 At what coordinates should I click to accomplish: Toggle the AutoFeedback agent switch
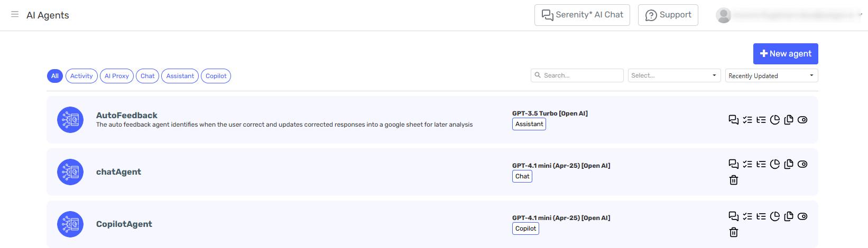(802, 120)
